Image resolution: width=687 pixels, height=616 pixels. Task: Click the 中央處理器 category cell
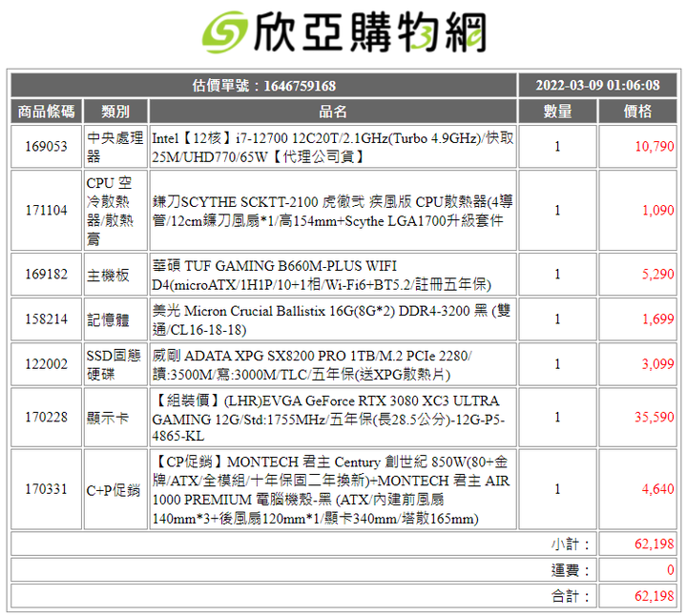115,146
